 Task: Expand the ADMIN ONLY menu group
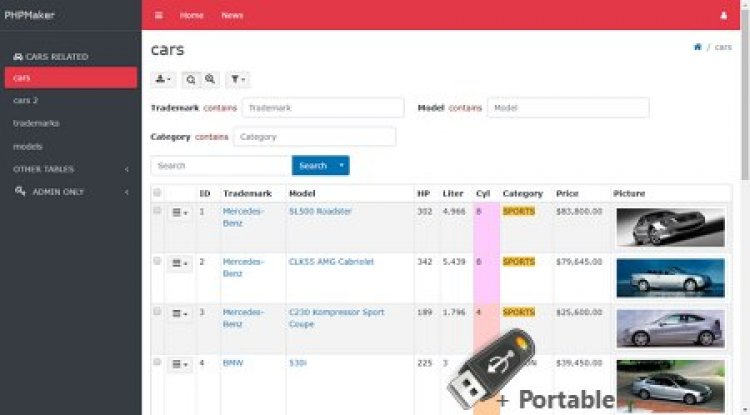71,192
